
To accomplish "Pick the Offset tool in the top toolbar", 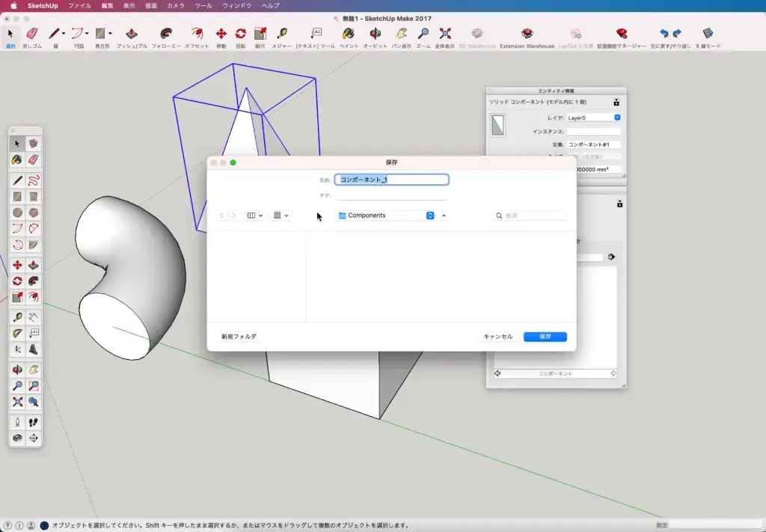I will tap(197, 33).
